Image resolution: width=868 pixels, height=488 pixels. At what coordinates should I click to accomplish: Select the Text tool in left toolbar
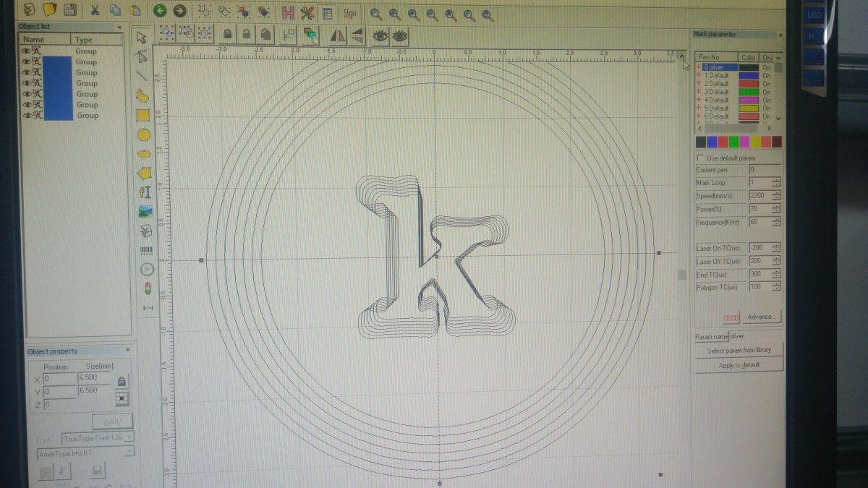(x=144, y=192)
